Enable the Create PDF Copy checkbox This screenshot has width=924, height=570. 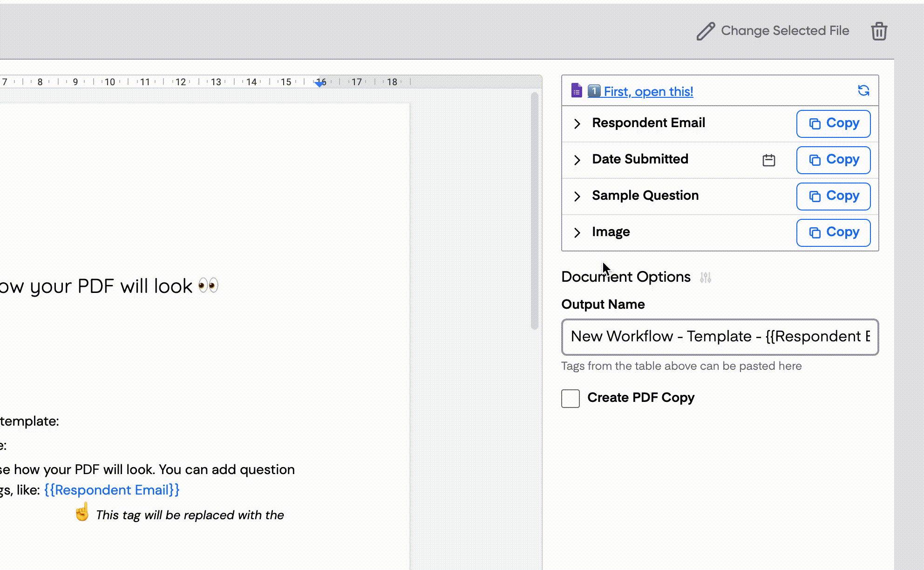coord(571,399)
